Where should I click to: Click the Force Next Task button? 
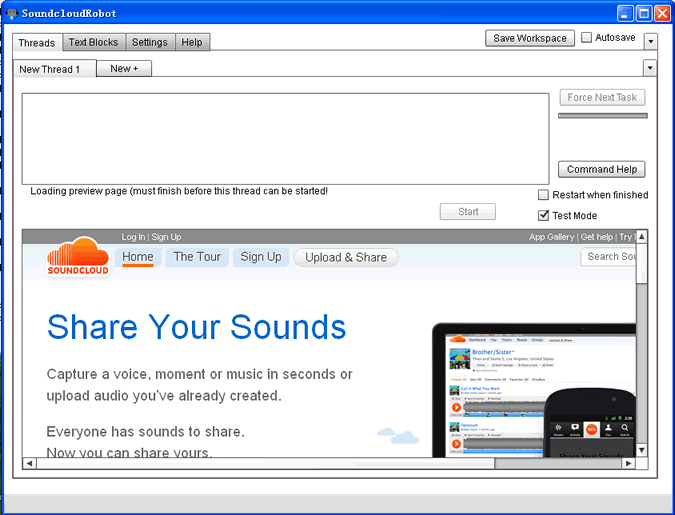tap(602, 97)
